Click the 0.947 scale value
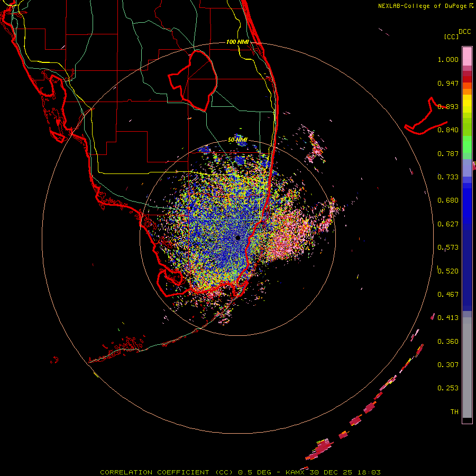This screenshot has height=476, width=476. (x=448, y=83)
